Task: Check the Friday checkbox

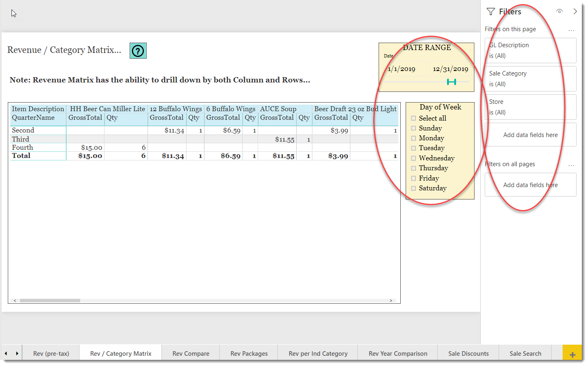Action: tap(413, 178)
